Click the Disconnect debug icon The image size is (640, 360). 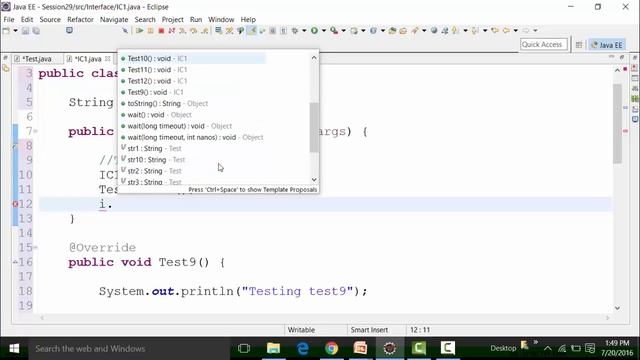click(x=172, y=31)
